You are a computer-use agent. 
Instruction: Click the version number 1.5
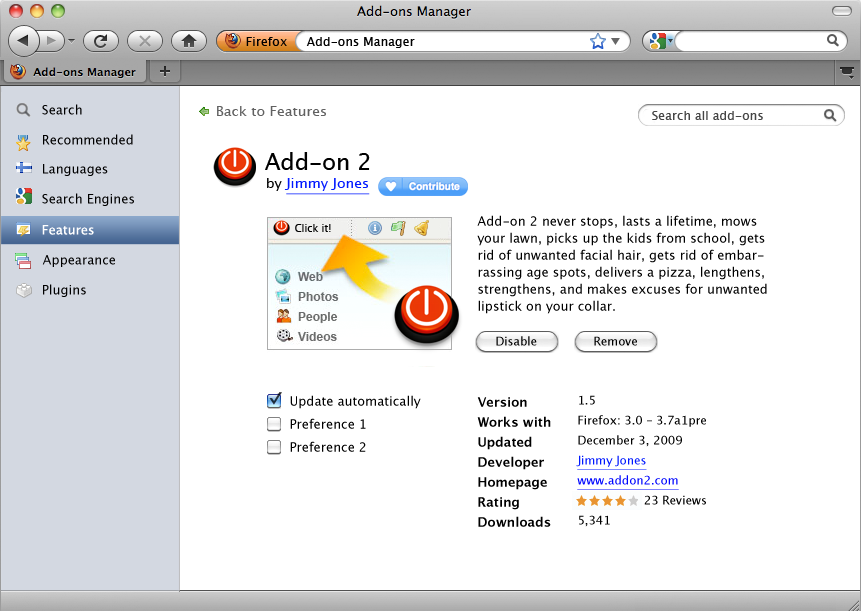(586, 400)
